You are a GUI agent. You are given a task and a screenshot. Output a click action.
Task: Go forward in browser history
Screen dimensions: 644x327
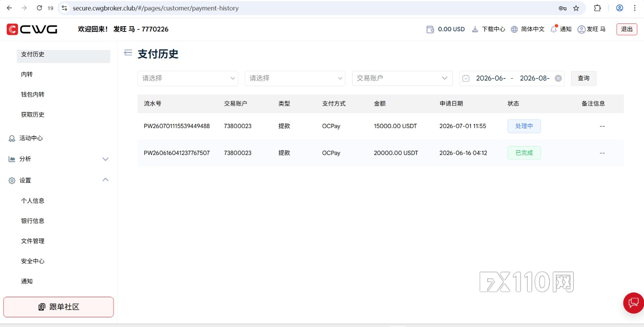tap(24, 8)
